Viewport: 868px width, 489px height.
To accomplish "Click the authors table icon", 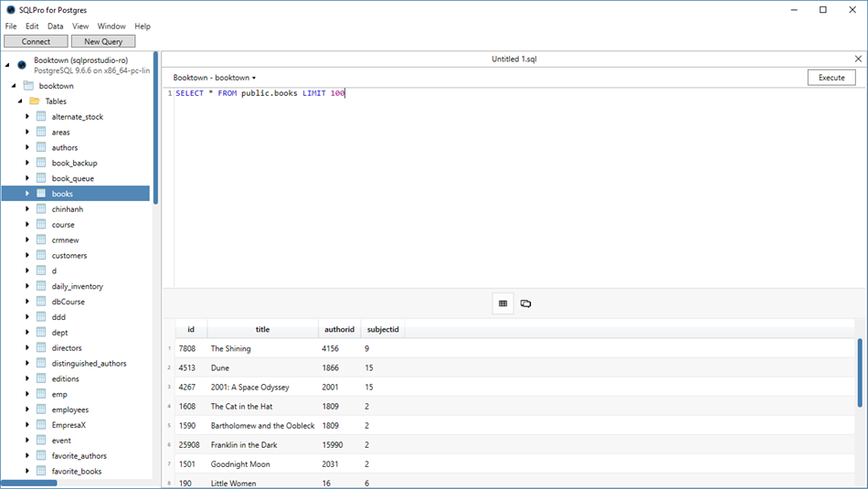I will [x=41, y=147].
